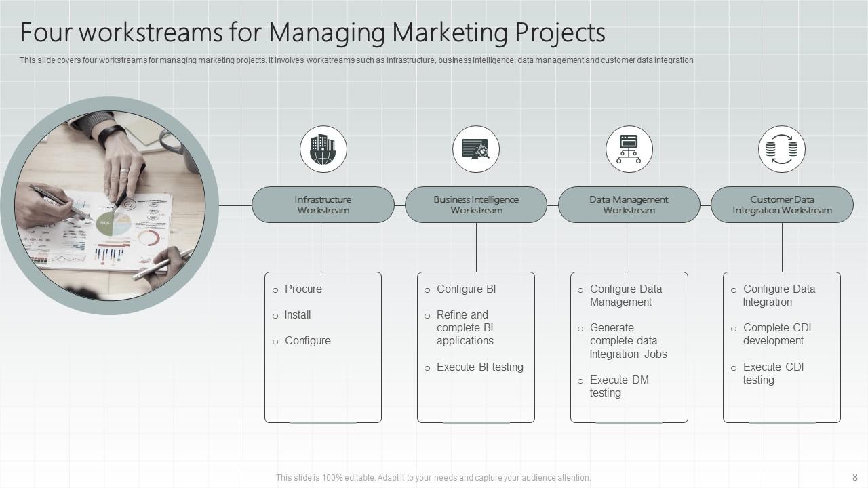Click the Infrastructure Workstream label bar
The height and width of the screenshot is (488, 868).
(x=323, y=205)
